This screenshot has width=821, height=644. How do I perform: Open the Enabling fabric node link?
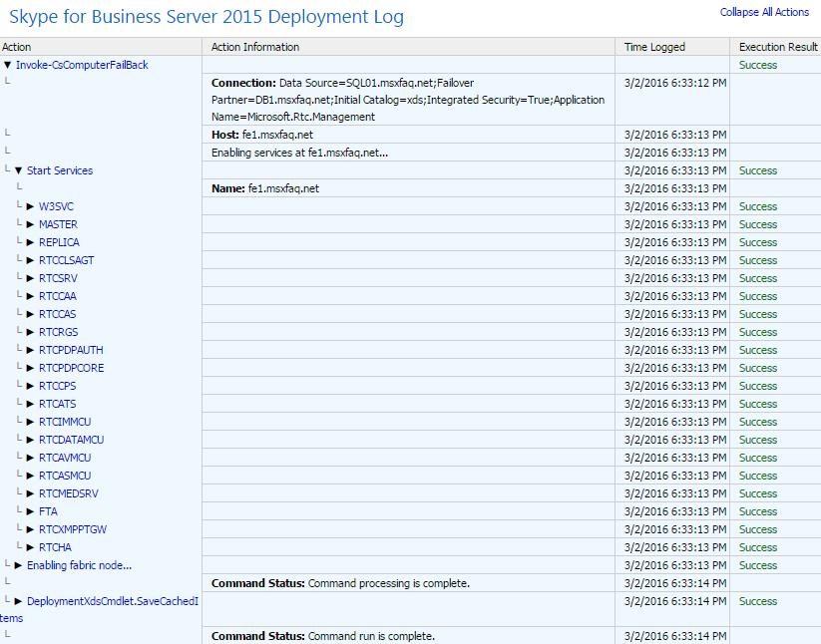tap(79, 565)
